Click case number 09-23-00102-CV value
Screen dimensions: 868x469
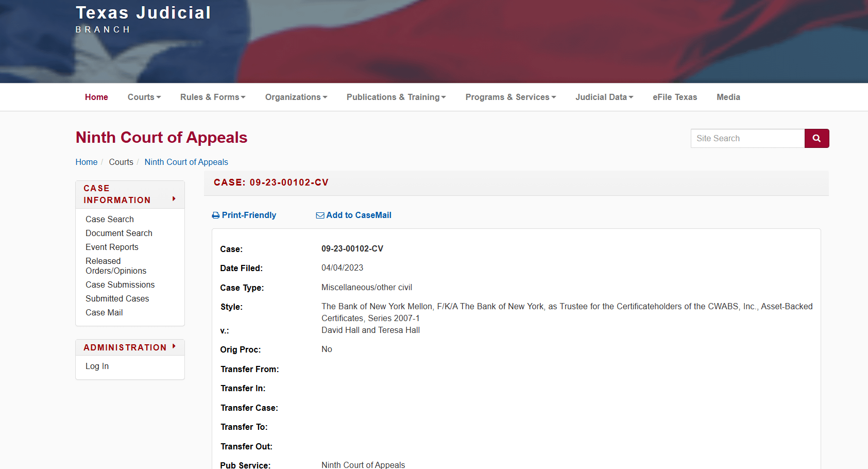pos(352,248)
